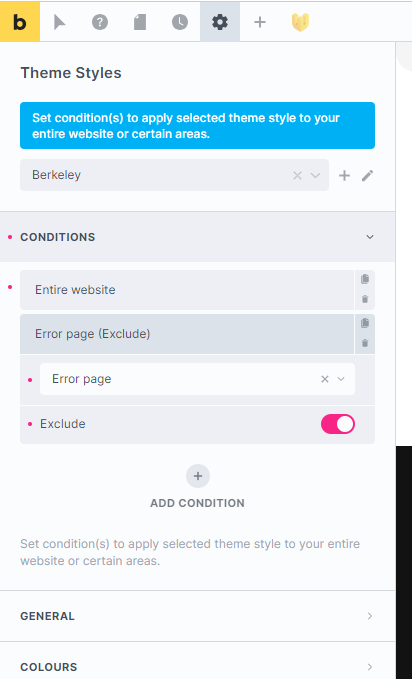This screenshot has width=412, height=679.
Task: Create new theme style with plus icon
Action: point(344,175)
